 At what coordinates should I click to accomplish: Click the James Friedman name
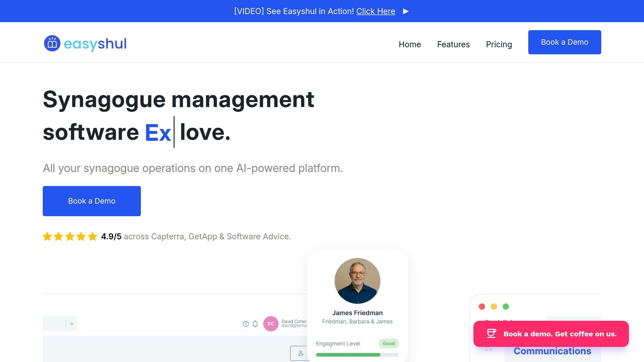(358, 313)
